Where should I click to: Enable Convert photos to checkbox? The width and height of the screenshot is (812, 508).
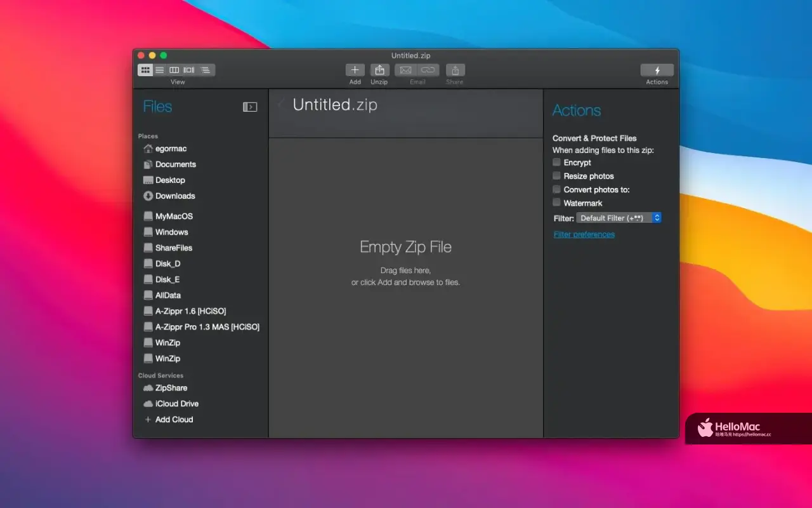click(x=556, y=189)
